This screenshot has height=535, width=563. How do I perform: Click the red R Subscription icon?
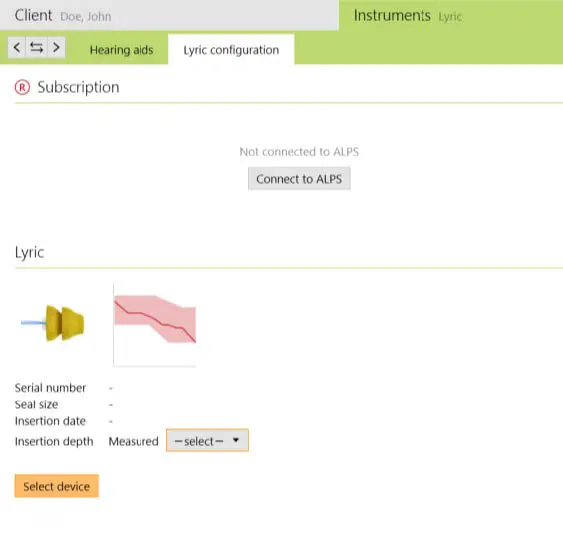(x=22, y=87)
